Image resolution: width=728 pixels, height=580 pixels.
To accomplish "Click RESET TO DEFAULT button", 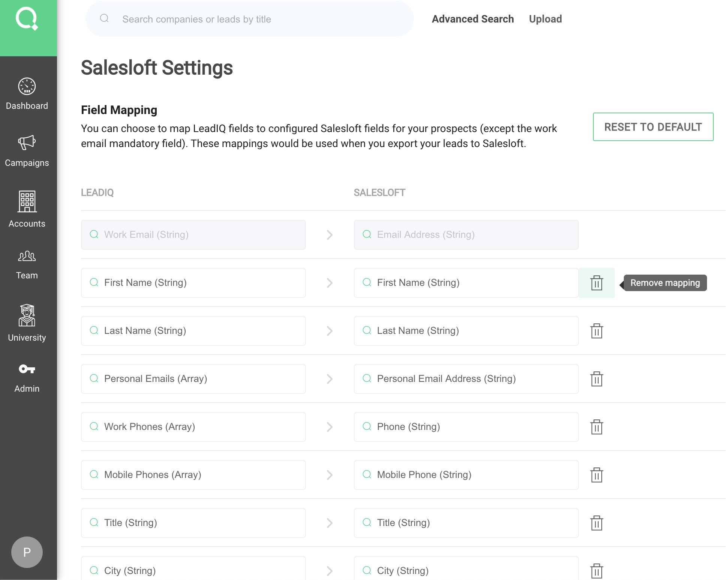I will pyautogui.click(x=653, y=127).
